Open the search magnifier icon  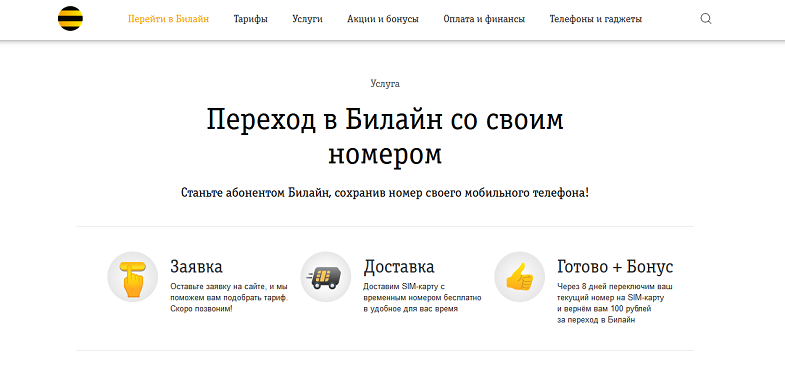[x=705, y=19]
